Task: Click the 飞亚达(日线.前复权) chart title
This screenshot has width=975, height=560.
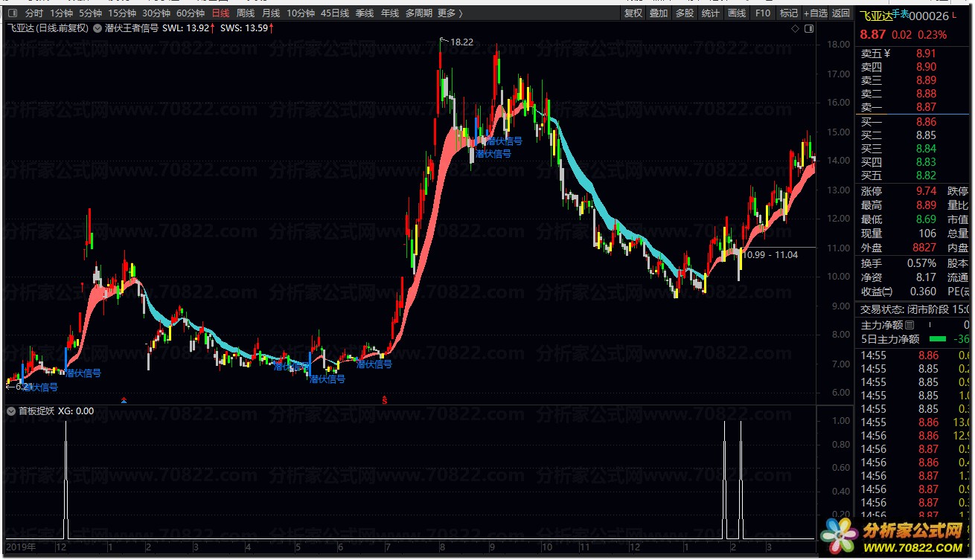Action: [48, 28]
